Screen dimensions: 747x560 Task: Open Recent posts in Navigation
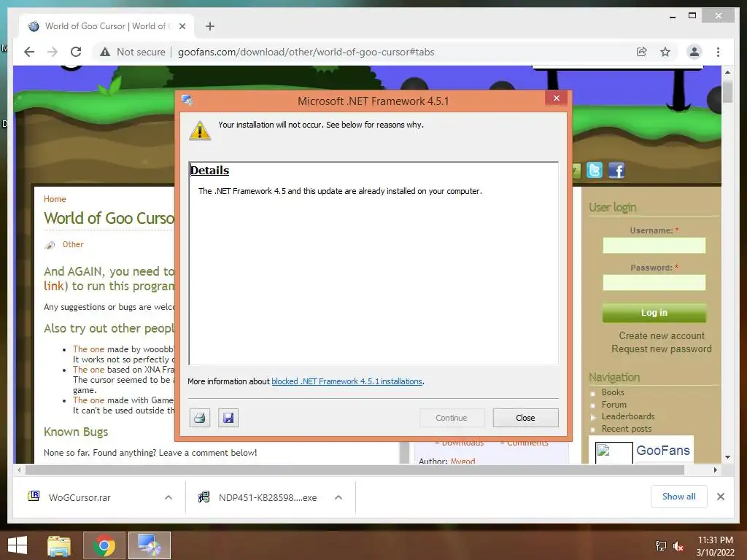click(627, 429)
